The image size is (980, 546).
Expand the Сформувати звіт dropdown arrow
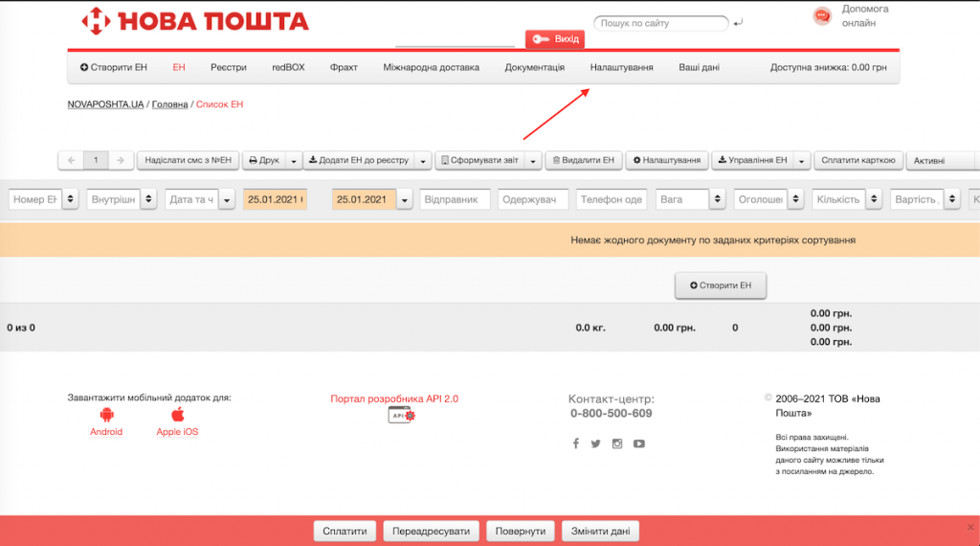pyautogui.click(x=534, y=161)
